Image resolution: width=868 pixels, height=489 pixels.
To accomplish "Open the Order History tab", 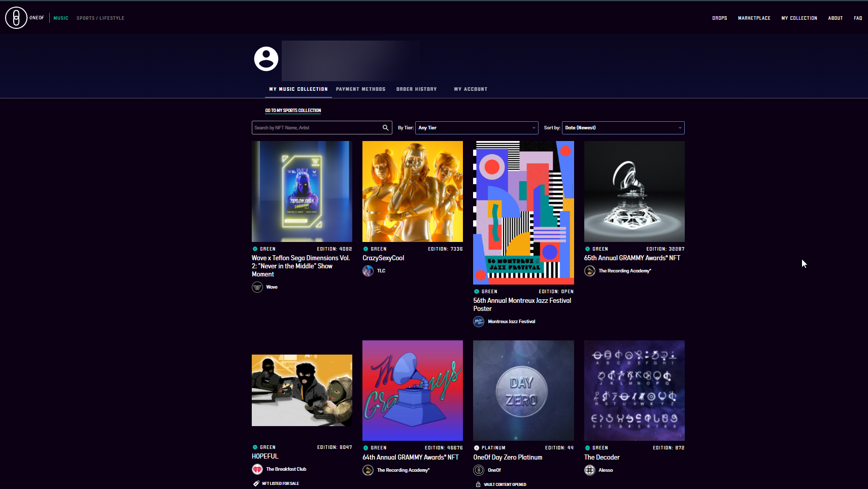I will click(x=417, y=89).
